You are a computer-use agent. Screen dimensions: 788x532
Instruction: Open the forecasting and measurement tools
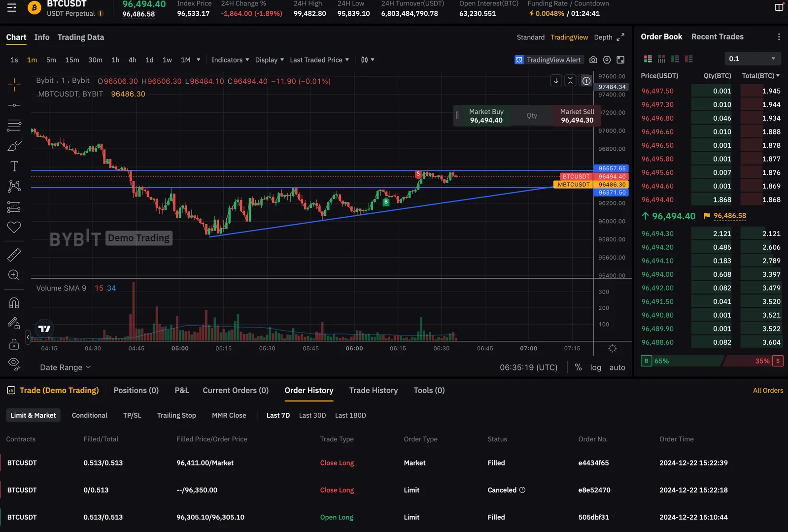pos(14,207)
